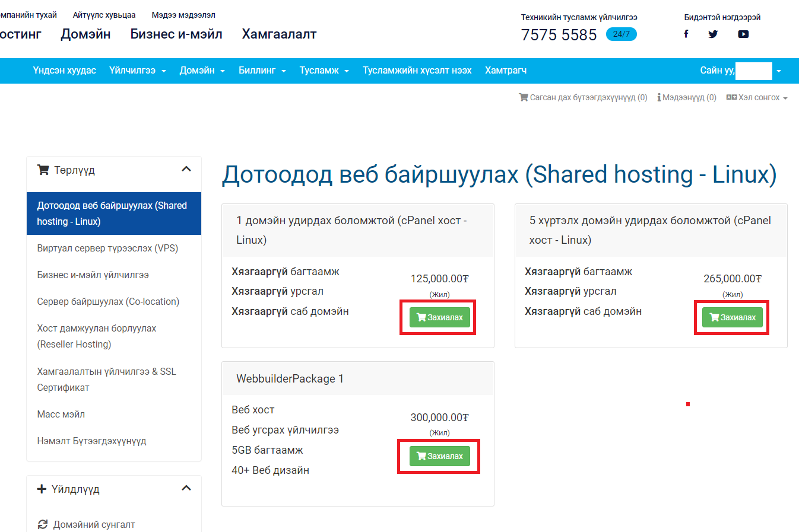The height and width of the screenshot is (532, 799).
Task: Open Айтүүлс хувьцаа top link
Action: [104, 15]
